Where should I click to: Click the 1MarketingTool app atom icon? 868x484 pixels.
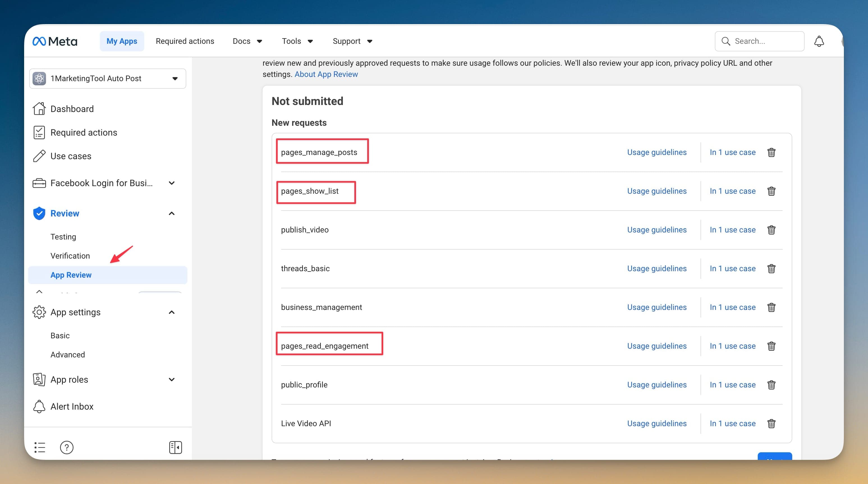(x=39, y=78)
